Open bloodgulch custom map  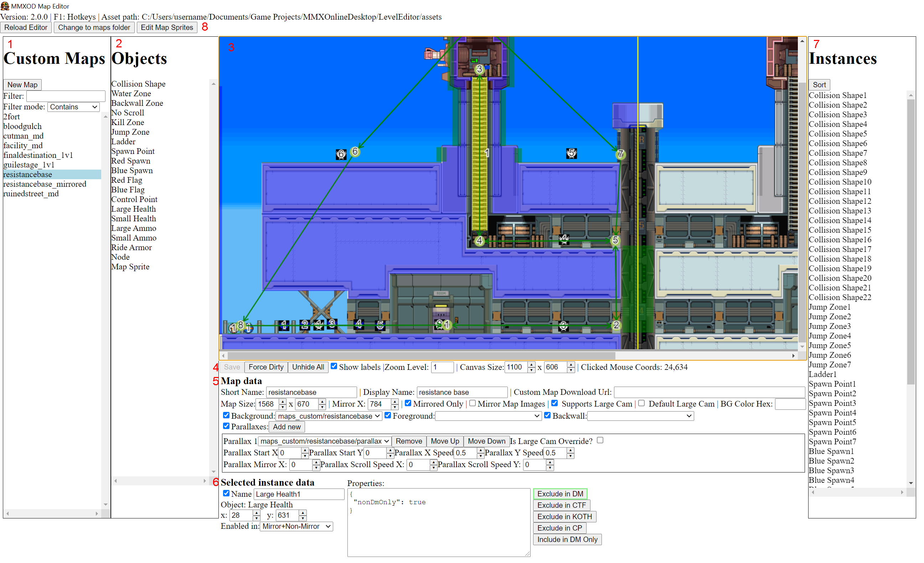tap(23, 127)
